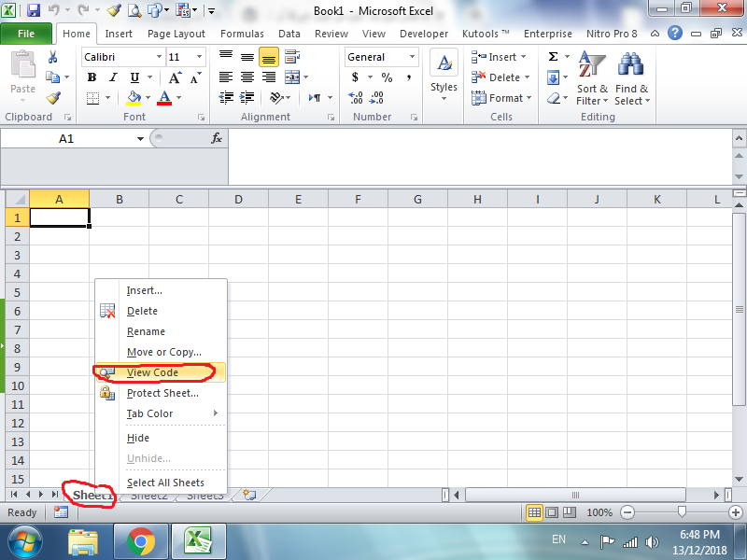Click the Paste clipboard icon
The width and height of the screenshot is (747, 560).
22,64
